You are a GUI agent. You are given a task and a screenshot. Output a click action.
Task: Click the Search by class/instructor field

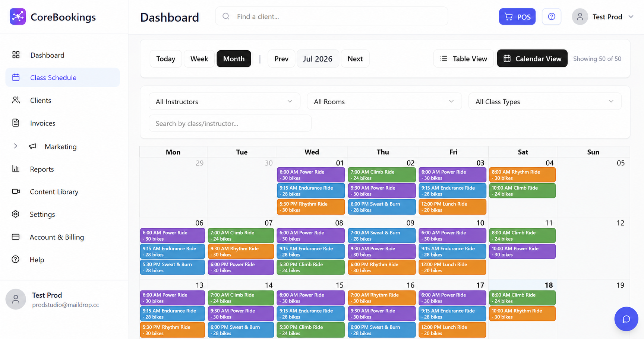pos(230,123)
